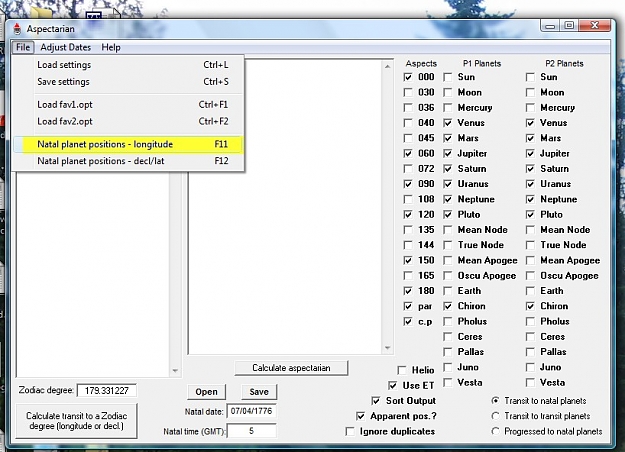The width and height of the screenshot is (625, 452).
Task: Select Load fav1.opt menu item
Action: pos(128,104)
